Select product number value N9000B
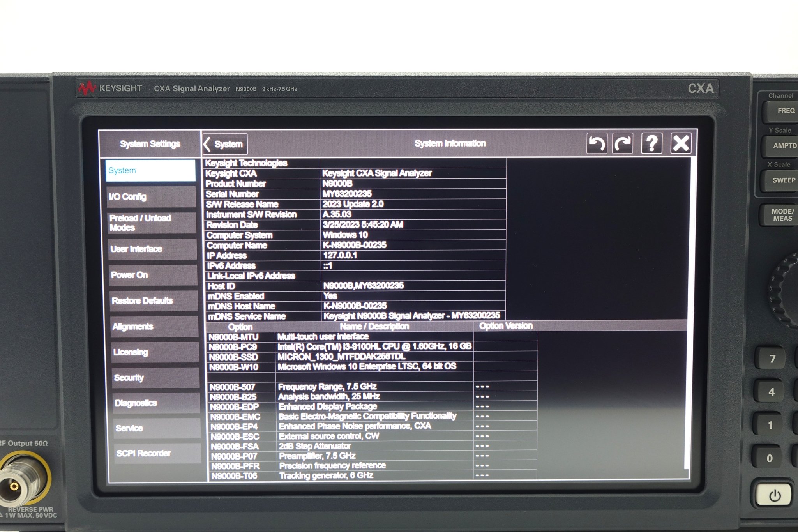The height and width of the screenshot is (532, 798). 337,184
